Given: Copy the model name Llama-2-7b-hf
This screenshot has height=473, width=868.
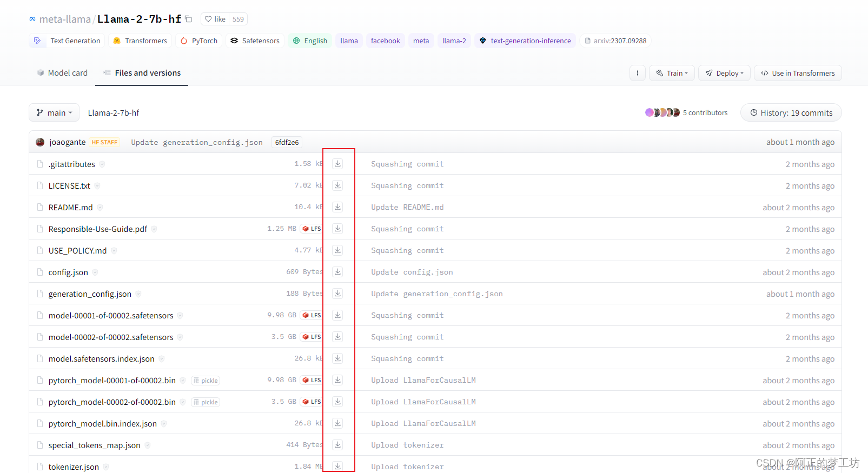Looking at the screenshot, I should 188,19.
